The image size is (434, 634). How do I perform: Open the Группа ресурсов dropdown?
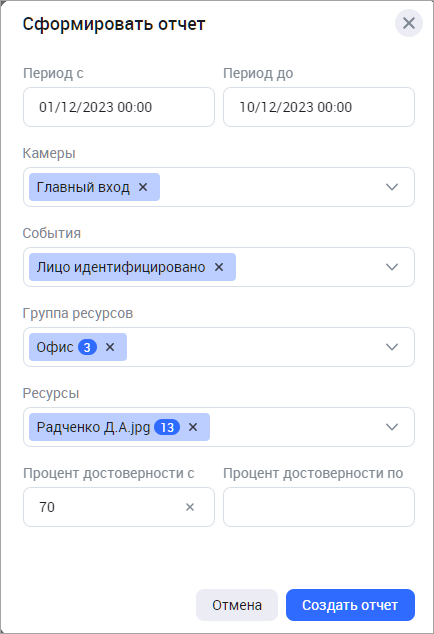[392, 347]
